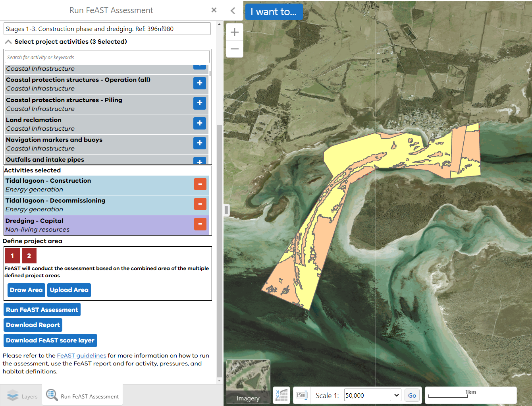Switch to Run FeAST Assessment tab
Screen dimensions: 532x406
pos(83,395)
